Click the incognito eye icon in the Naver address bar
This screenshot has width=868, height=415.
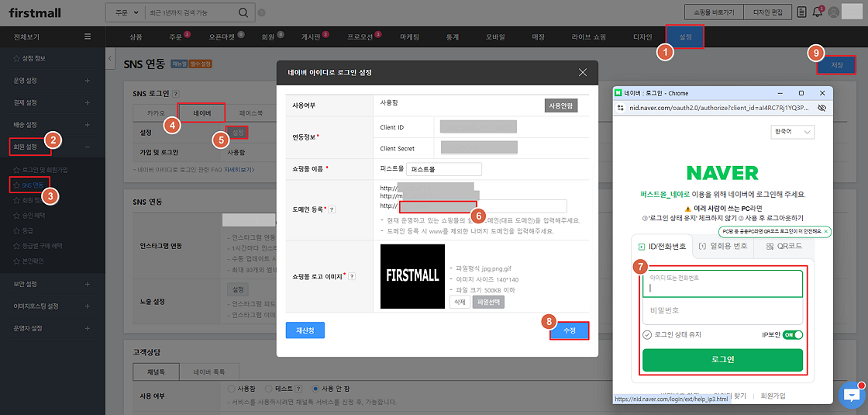pos(822,106)
